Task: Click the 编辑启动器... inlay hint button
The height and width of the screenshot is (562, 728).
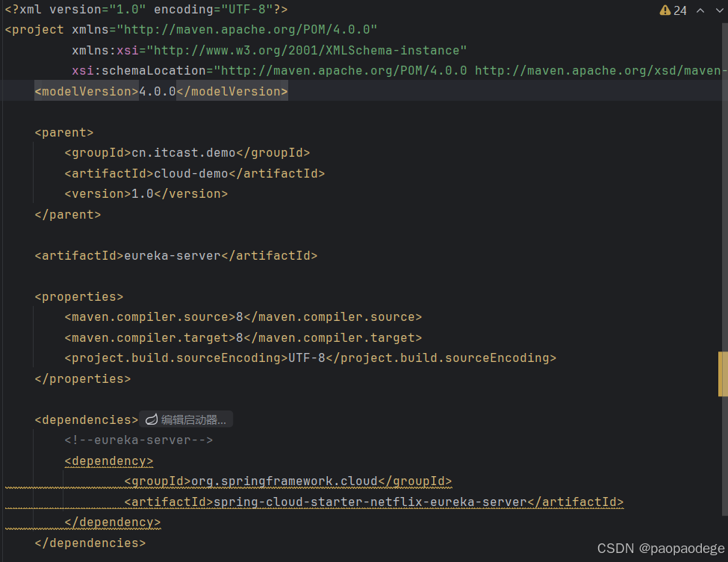Action: pyautogui.click(x=186, y=419)
